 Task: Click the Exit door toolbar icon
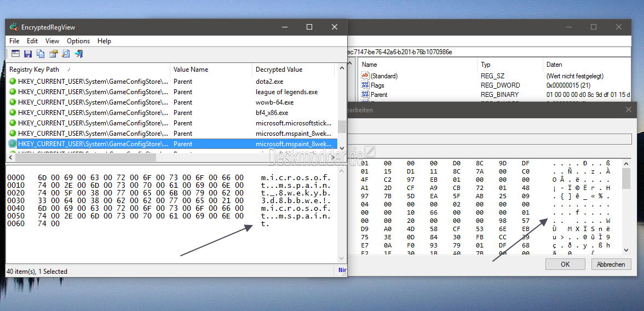point(79,54)
